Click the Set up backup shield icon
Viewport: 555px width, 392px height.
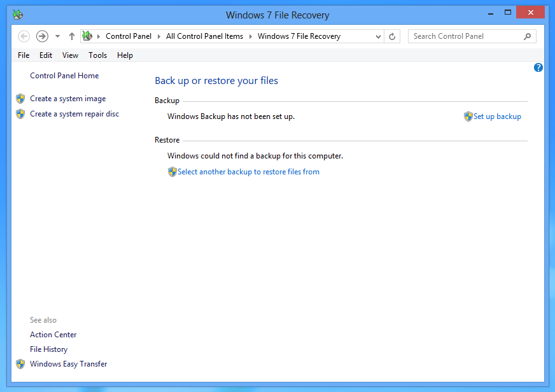[468, 116]
